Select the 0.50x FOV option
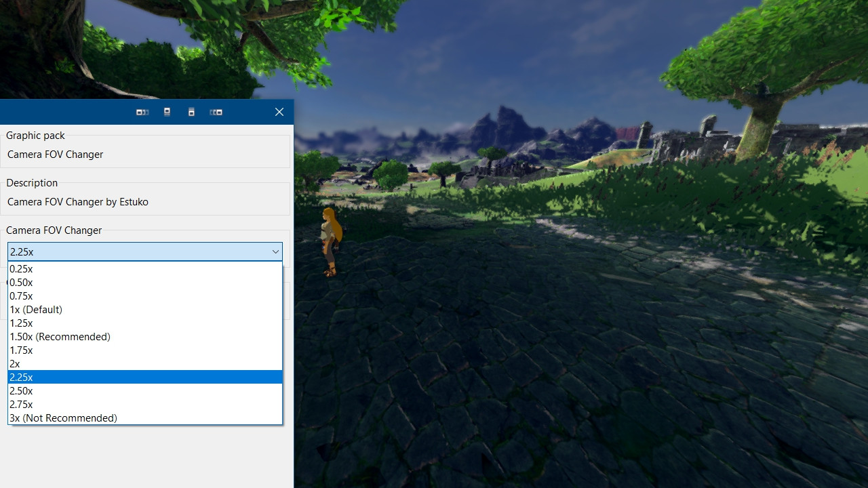This screenshot has height=488, width=868. click(21, 282)
